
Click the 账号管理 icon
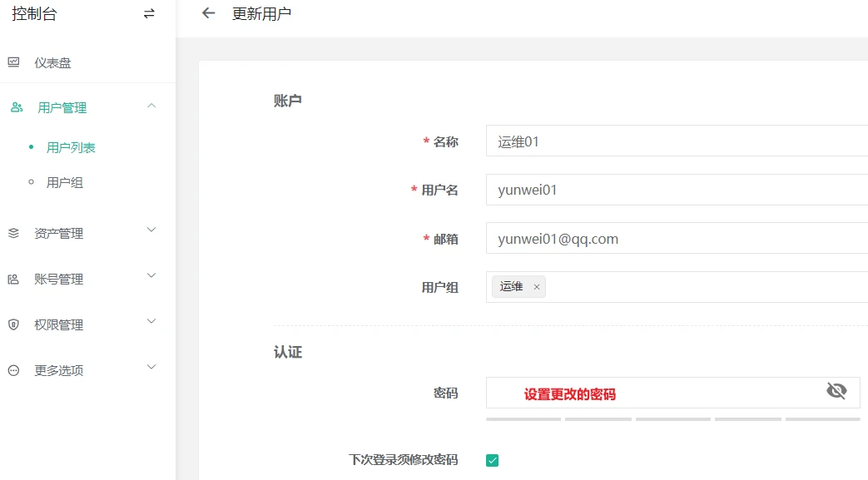click(14, 279)
